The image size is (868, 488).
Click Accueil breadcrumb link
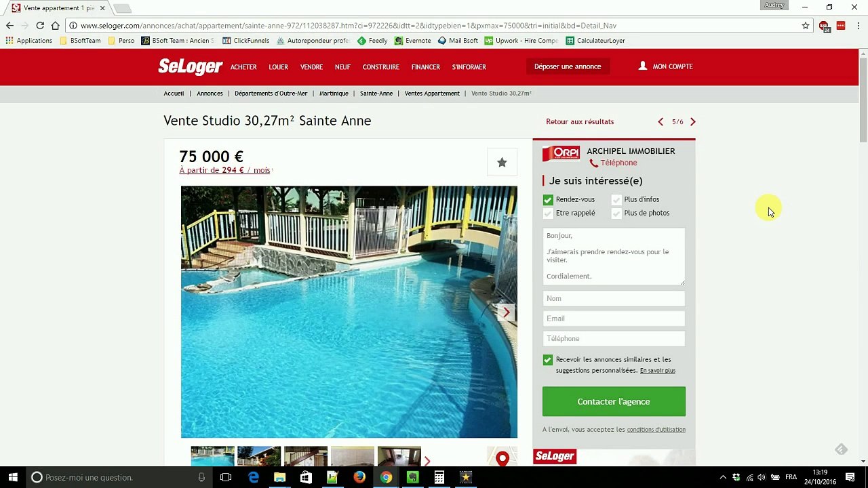point(174,94)
